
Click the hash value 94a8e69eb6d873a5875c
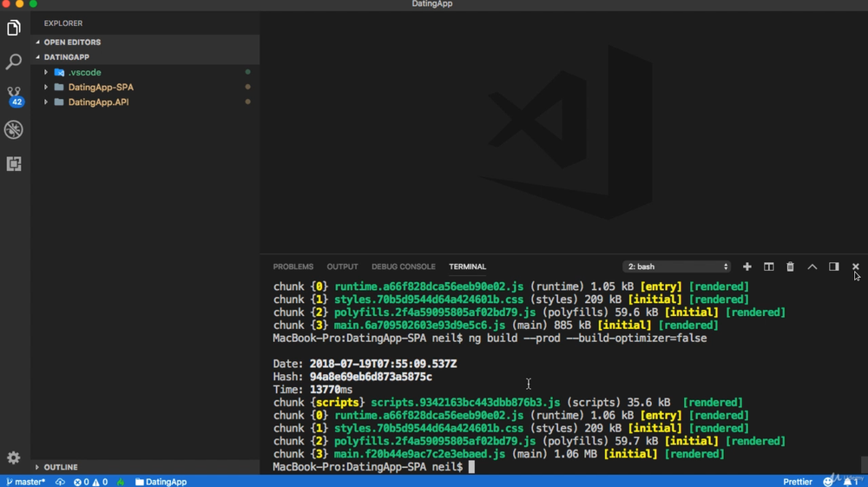pos(371,377)
